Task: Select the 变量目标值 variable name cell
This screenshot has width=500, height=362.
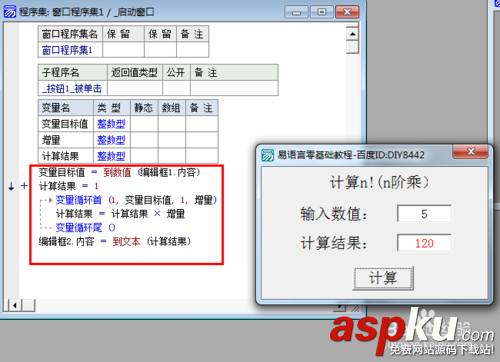Action: click(x=66, y=124)
